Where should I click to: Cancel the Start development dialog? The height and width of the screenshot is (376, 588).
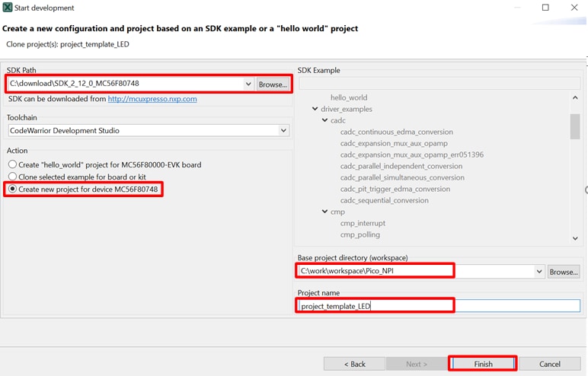click(549, 364)
